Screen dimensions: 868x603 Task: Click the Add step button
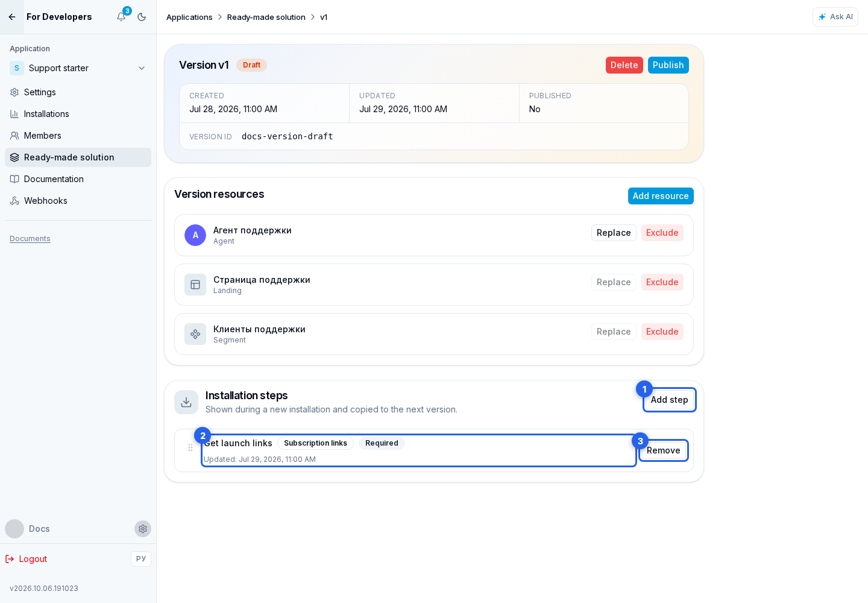tap(670, 400)
